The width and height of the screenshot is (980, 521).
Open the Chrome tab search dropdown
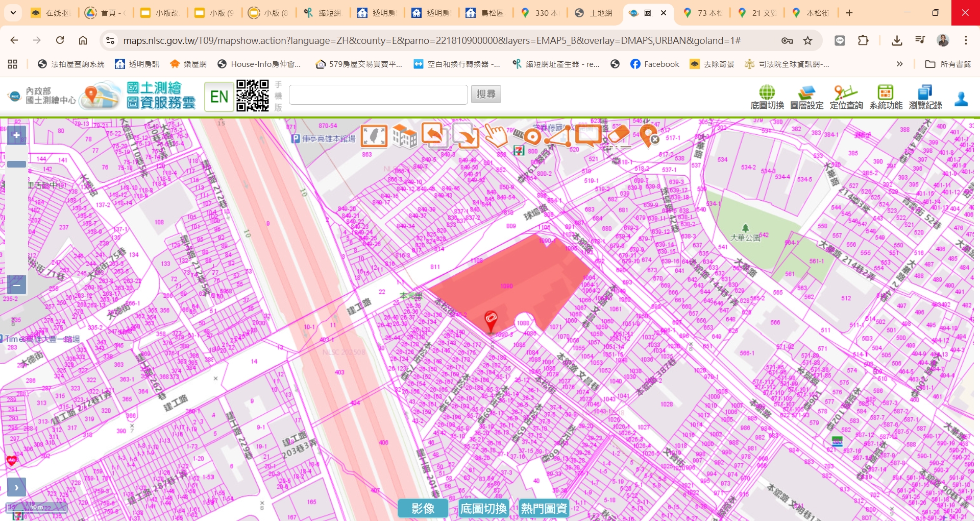point(13,13)
